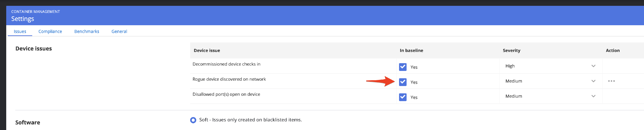The image size is (644, 130).
Task: Uncheck baseline for Disallowed port(s) open
Action: point(402,97)
